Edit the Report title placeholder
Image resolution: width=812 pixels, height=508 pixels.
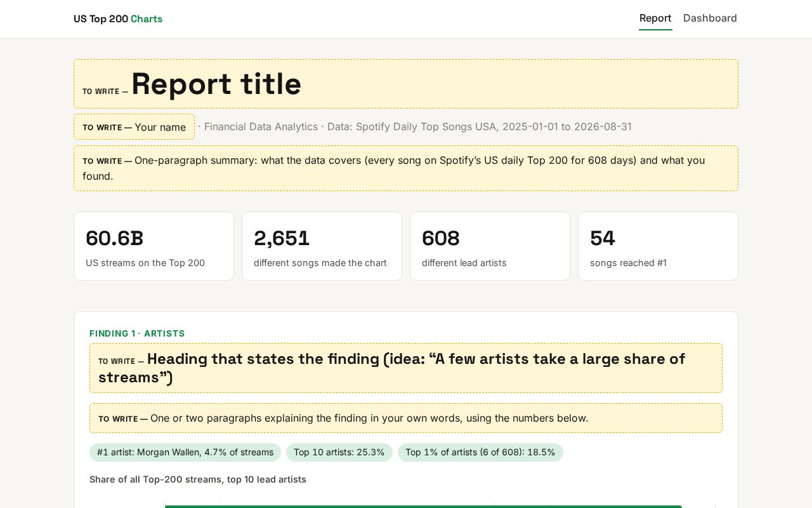pyautogui.click(x=406, y=84)
